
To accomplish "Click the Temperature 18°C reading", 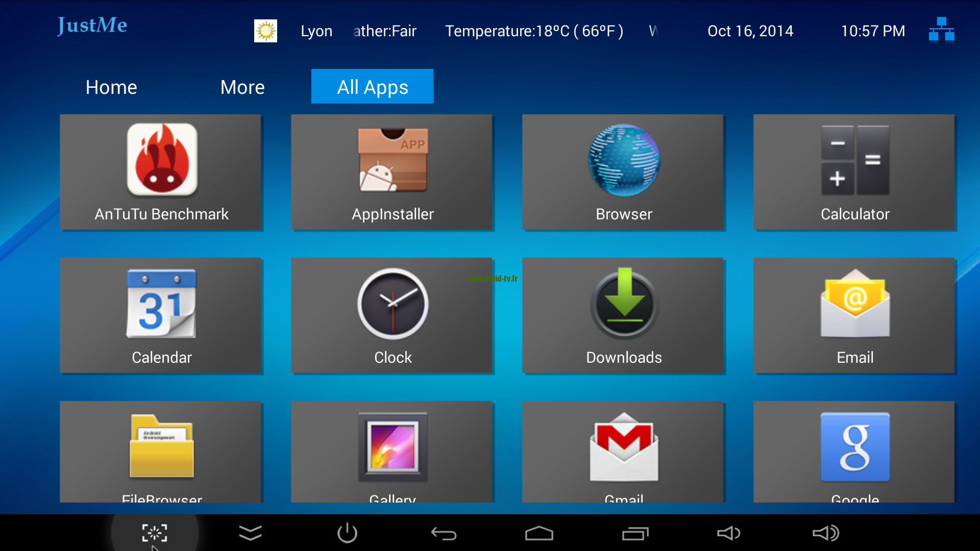I will [534, 31].
